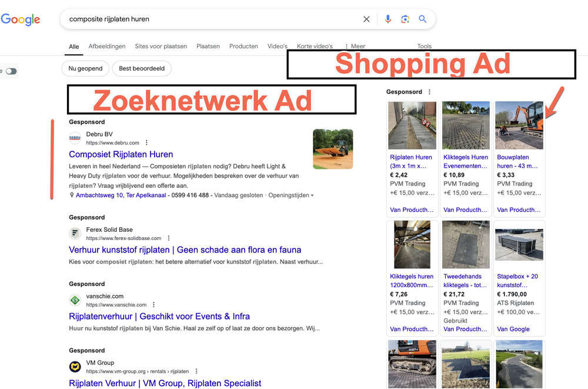Open Rijplatenverhuur Geschikt voor Events & Infra link
588x389 pixels.
[159, 316]
